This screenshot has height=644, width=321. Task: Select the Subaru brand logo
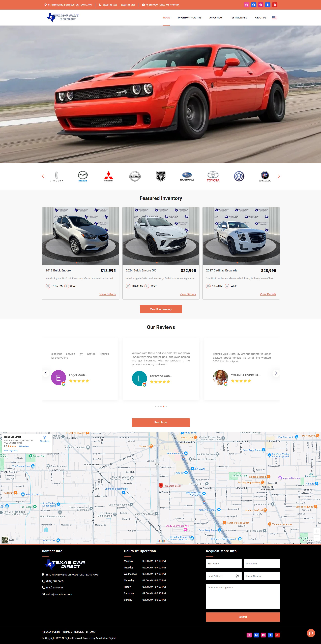coord(187,176)
